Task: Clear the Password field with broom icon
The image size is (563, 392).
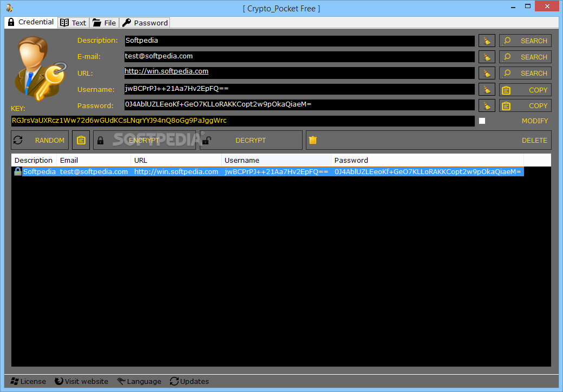Action: pos(487,106)
